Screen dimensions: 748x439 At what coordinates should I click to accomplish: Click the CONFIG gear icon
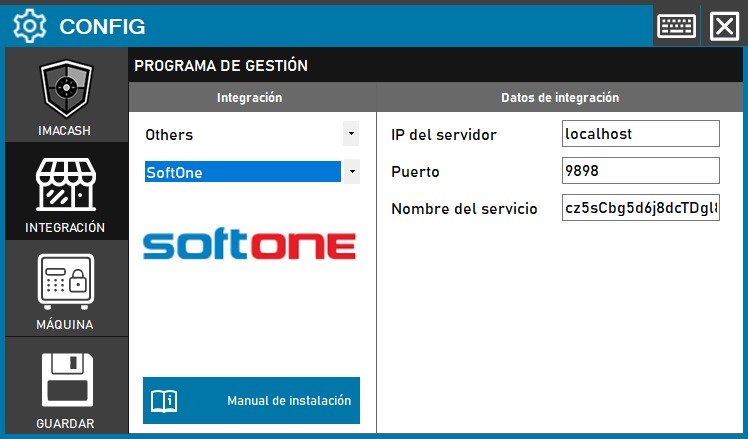click(x=30, y=26)
